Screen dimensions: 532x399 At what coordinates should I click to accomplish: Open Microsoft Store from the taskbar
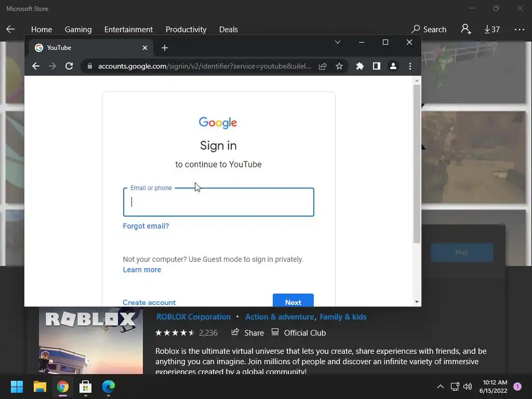pos(86,387)
